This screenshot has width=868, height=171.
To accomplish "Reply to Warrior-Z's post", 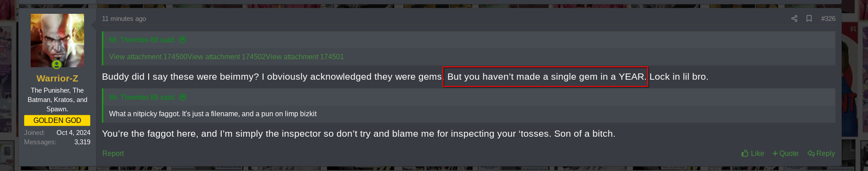I will click(x=821, y=153).
